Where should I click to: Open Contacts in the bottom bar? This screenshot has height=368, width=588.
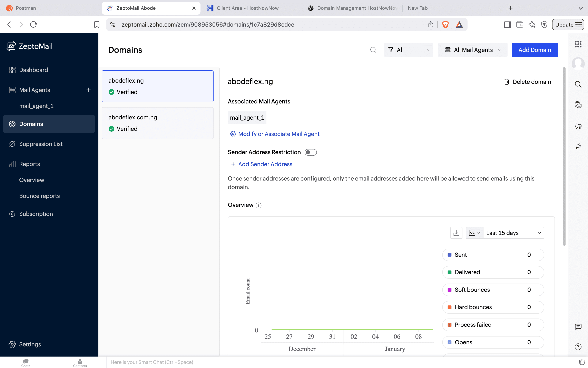pyautogui.click(x=80, y=363)
